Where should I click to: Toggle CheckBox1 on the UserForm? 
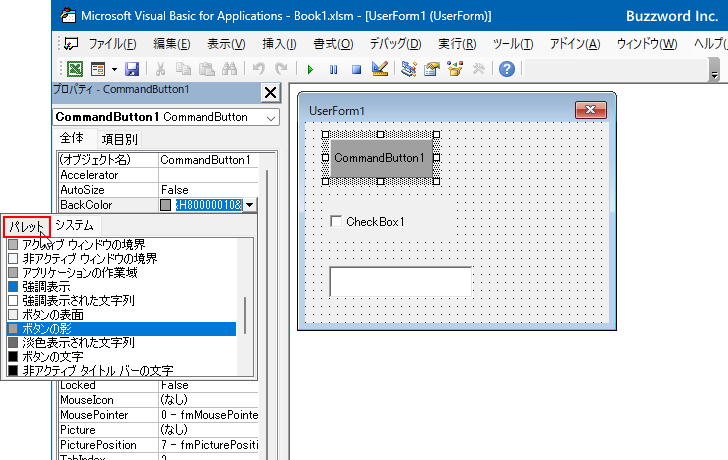(336, 221)
